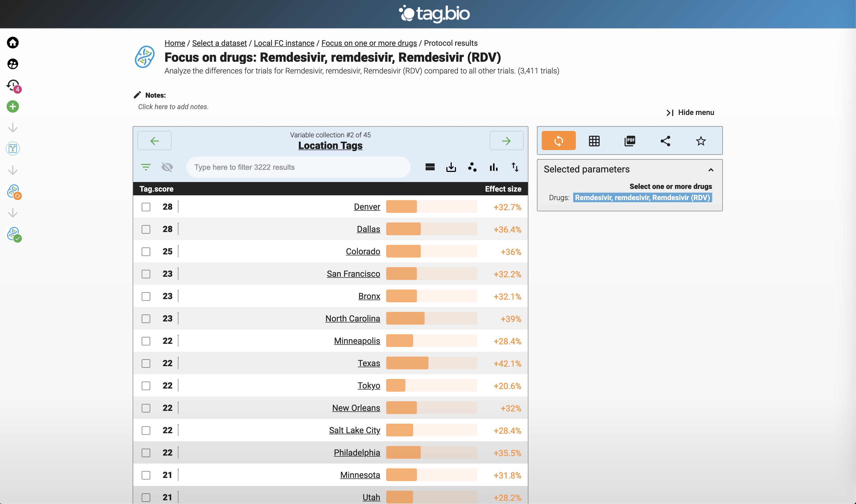Go to previous variable collection

[x=154, y=141]
